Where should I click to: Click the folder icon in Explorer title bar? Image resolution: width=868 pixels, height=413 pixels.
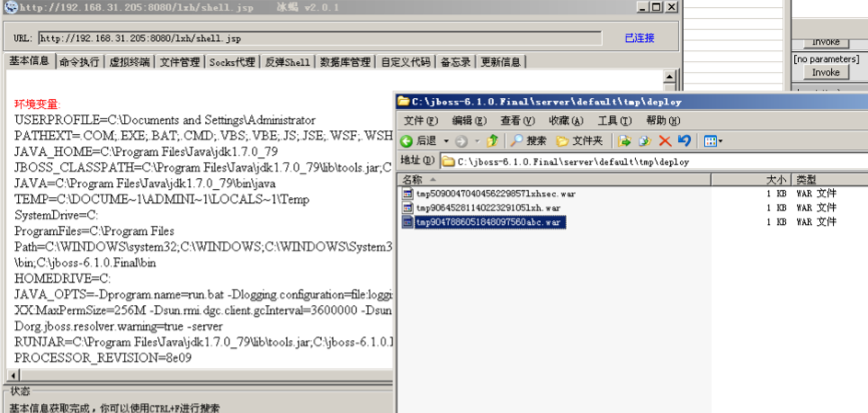404,102
